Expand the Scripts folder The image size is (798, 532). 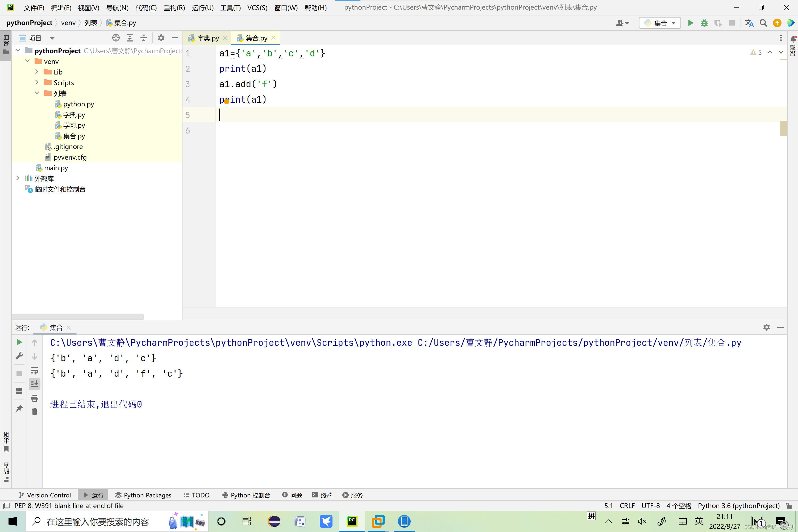point(37,82)
